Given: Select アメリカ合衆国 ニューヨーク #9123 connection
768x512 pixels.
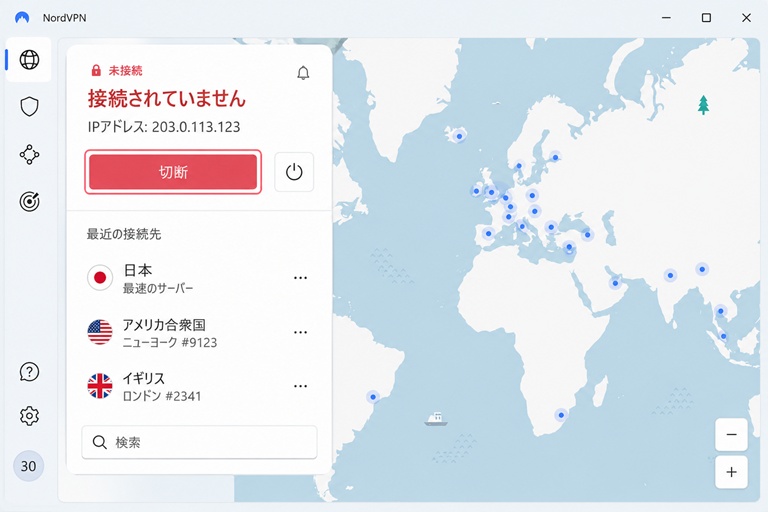Looking at the screenshot, I should 199,332.
